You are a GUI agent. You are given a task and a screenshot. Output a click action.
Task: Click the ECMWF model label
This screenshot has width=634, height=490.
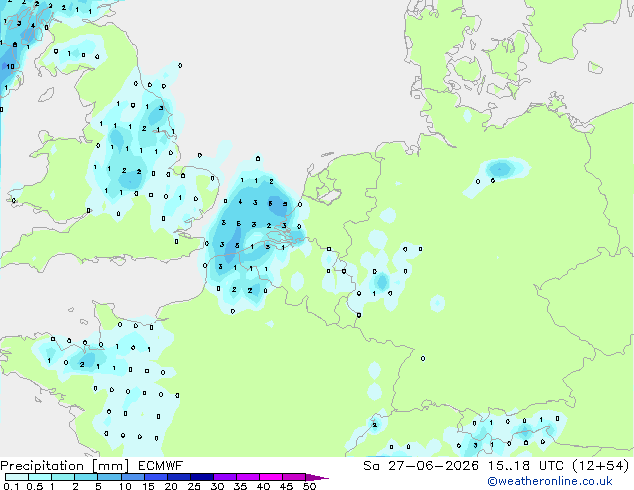(x=161, y=466)
